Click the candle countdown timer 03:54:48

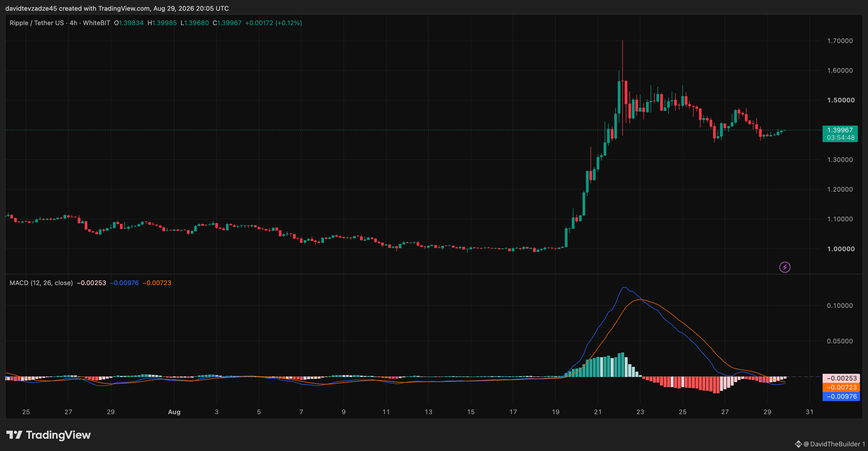[840, 138]
